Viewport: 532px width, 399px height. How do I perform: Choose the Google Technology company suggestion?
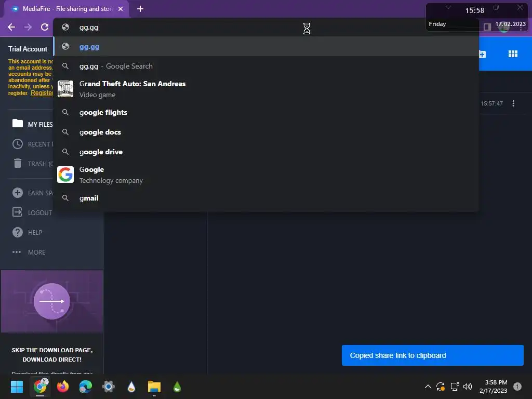tap(265, 175)
